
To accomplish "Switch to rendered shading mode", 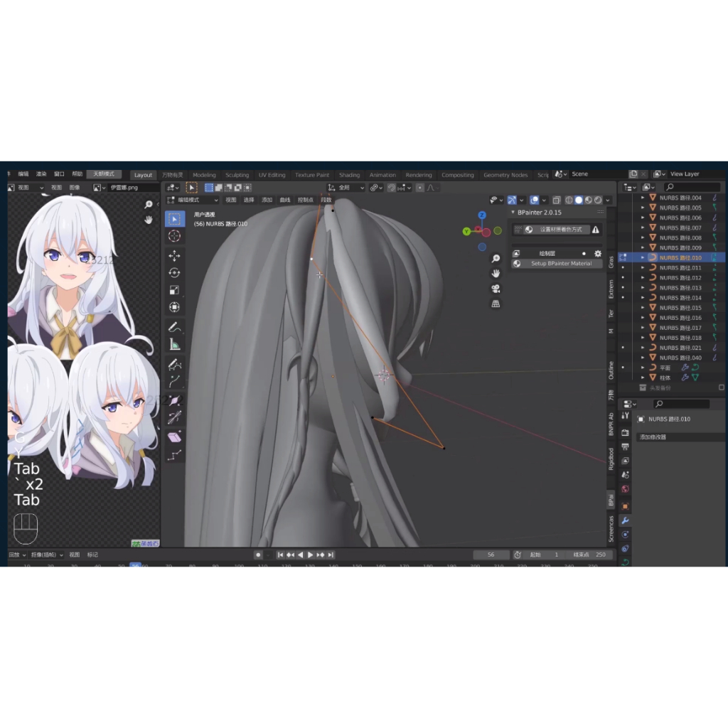I will pos(598,200).
